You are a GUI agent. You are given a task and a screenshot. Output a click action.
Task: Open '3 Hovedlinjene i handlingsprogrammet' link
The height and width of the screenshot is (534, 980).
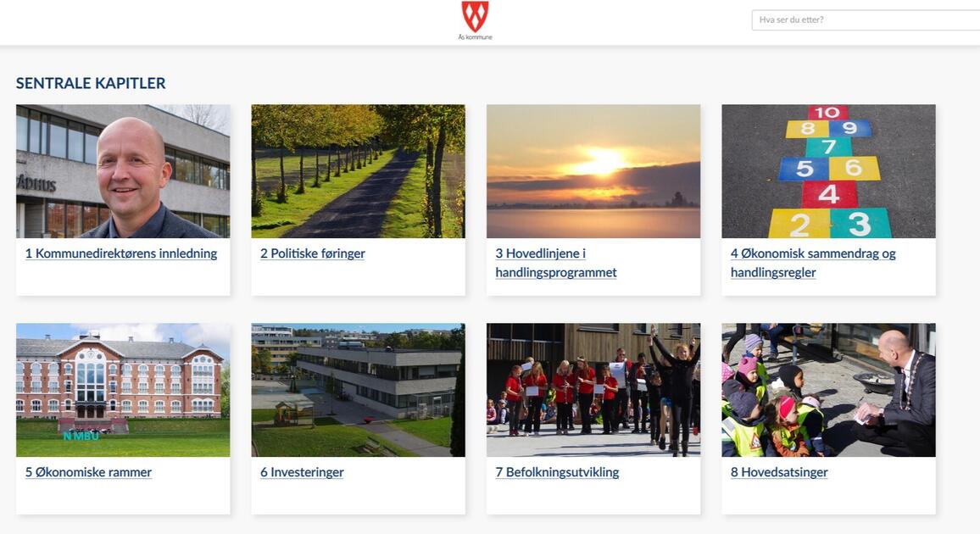tap(555, 263)
